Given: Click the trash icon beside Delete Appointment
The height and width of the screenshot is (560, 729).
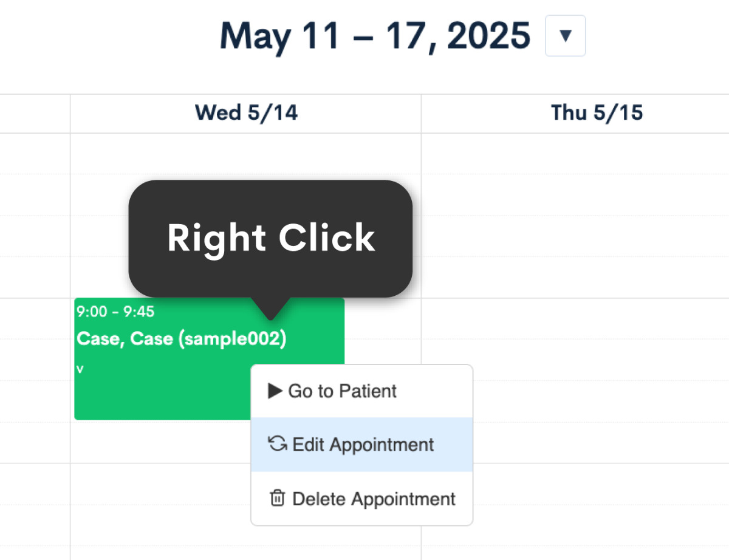Looking at the screenshot, I should (277, 499).
